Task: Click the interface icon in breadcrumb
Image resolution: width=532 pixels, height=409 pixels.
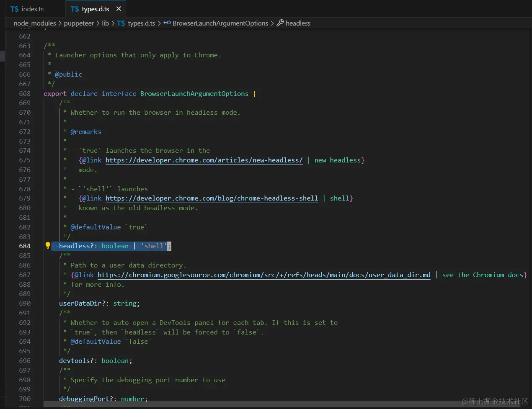Action: click(167, 23)
